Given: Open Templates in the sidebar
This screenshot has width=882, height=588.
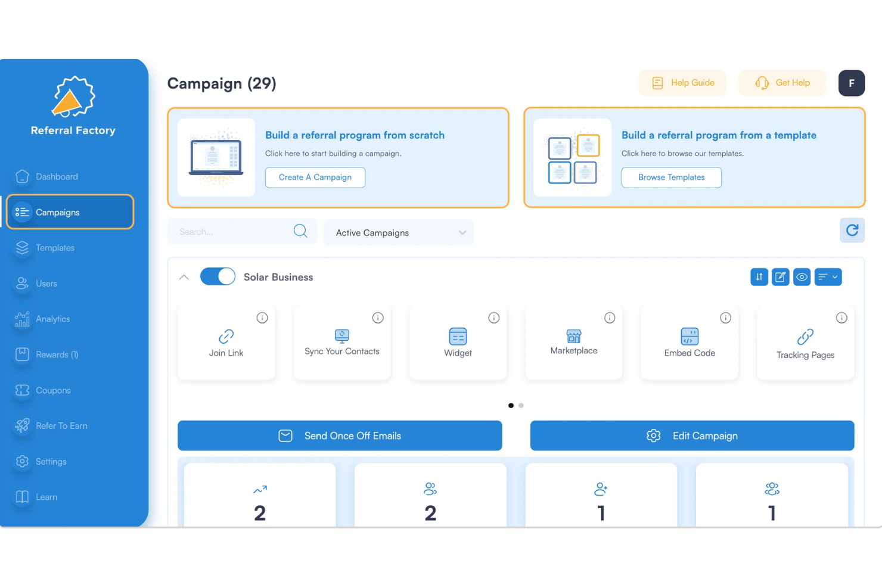Looking at the screenshot, I should pos(55,248).
